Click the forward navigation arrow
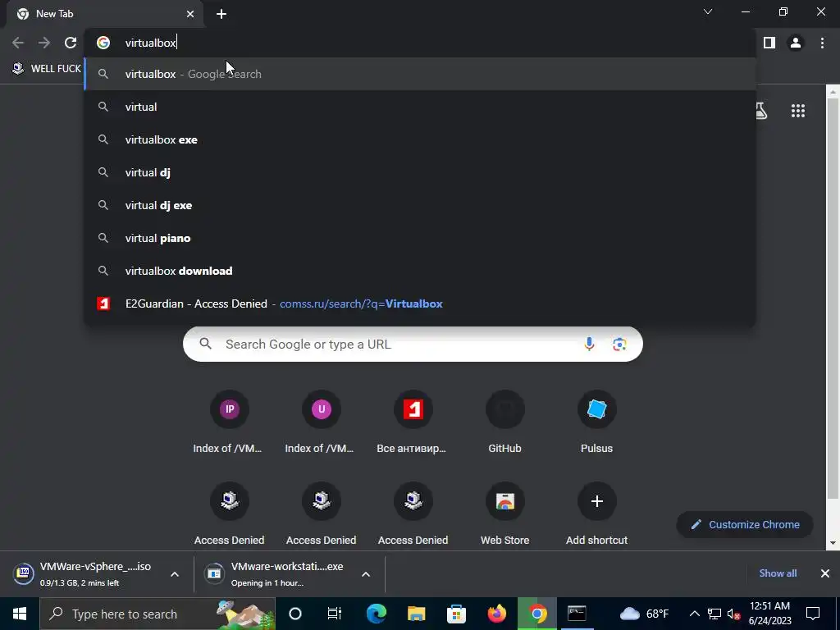This screenshot has height=630, width=840. pyautogui.click(x=44, y=43)
